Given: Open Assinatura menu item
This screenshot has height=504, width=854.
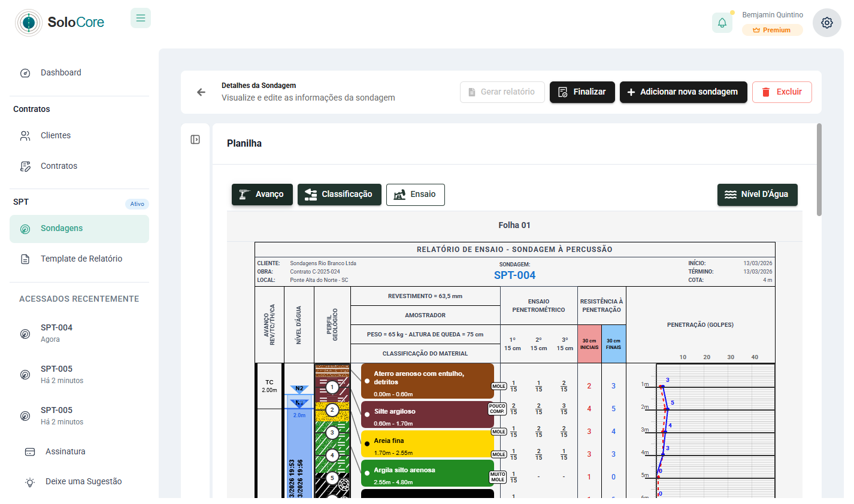Looking at the screenshot, I should [x=79, y=451].
